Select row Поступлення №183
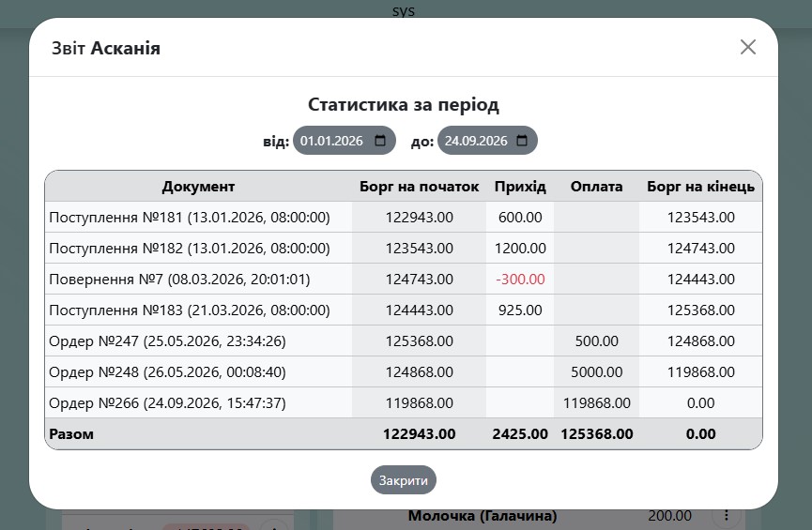The width and height of the screenshot is (812, 530). [404, 310]
